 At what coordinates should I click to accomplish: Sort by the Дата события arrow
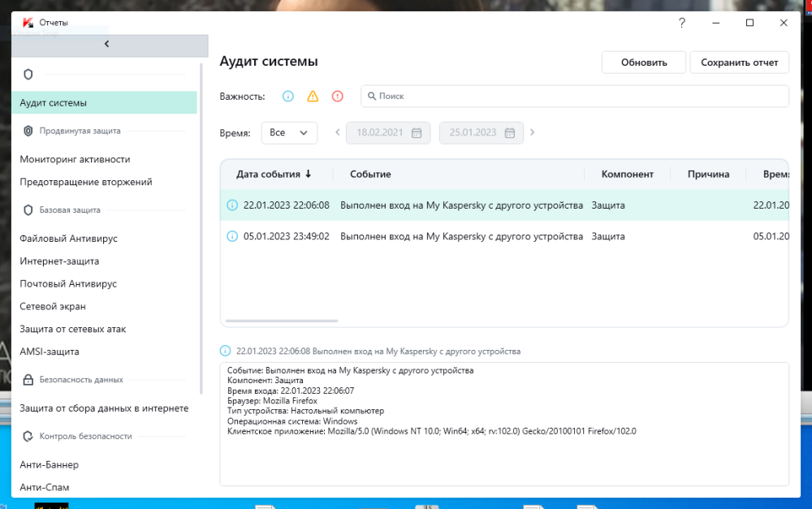(x=308, y=174)
